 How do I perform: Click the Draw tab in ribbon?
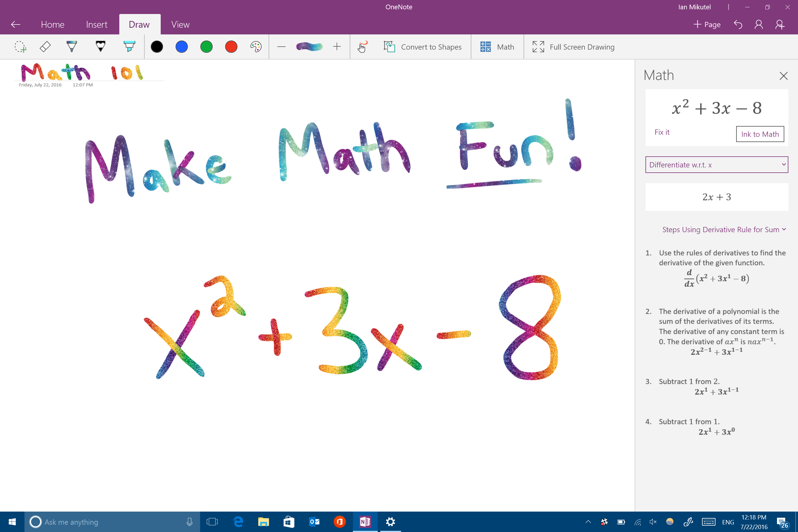[x=139, y=24]
